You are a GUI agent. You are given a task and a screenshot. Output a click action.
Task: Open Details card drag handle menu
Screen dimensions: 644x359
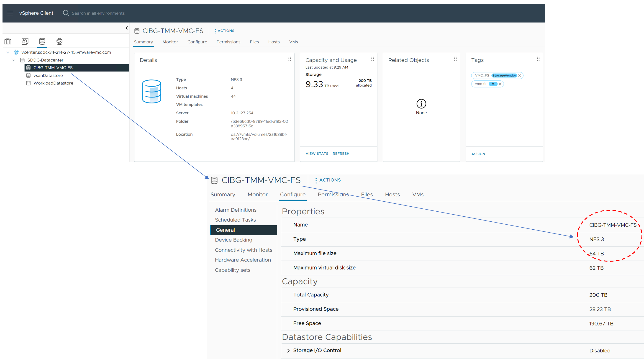pyautogui.click(x=290, y=59)
